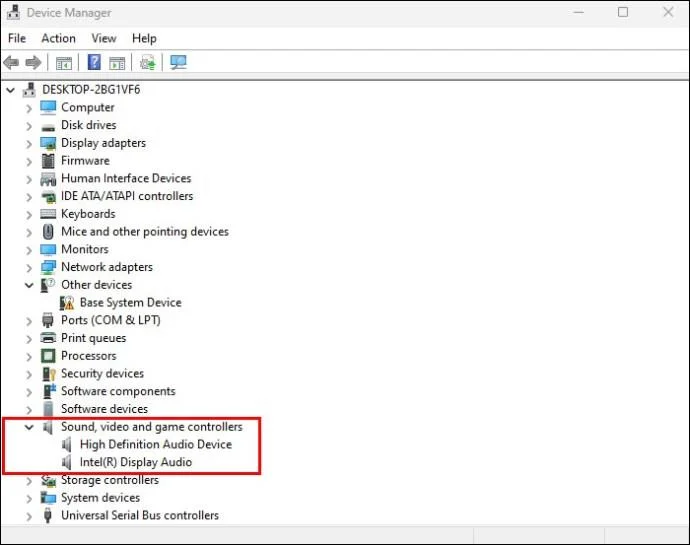
Task: Click the Mice and pointing devices icon
Action: coord(48,232)
